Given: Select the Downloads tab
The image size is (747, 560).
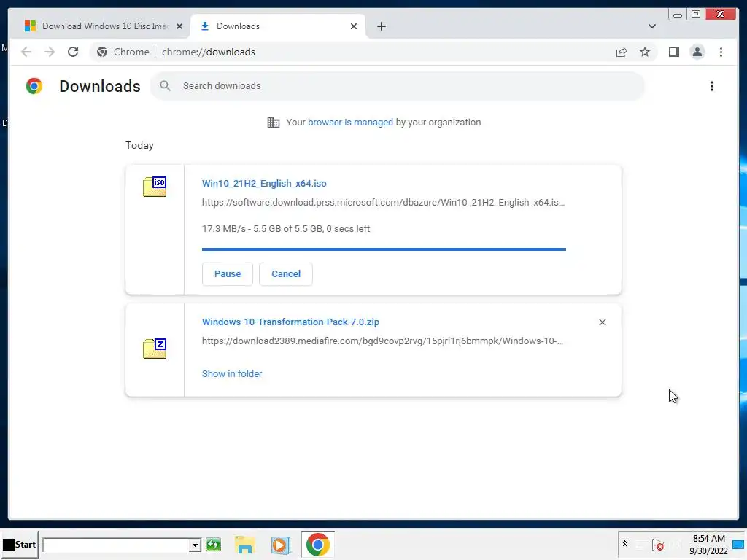Looking at the screenshot, I should pos(278,26).
